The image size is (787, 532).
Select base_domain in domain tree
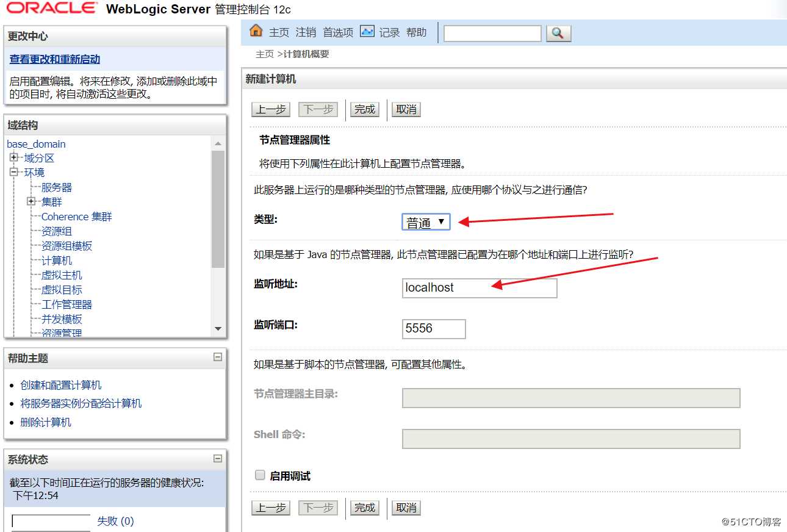(x=36, y=144)
